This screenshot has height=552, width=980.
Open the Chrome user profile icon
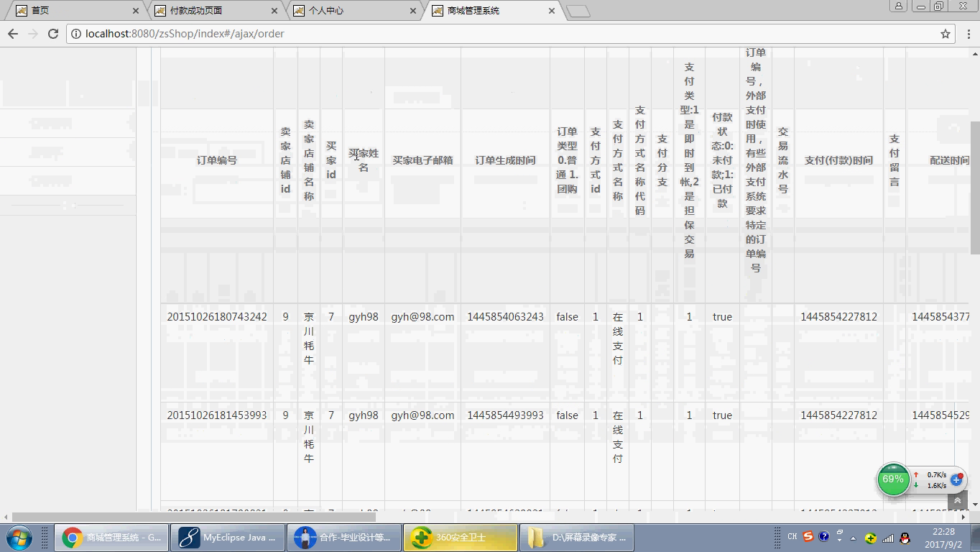898,6
